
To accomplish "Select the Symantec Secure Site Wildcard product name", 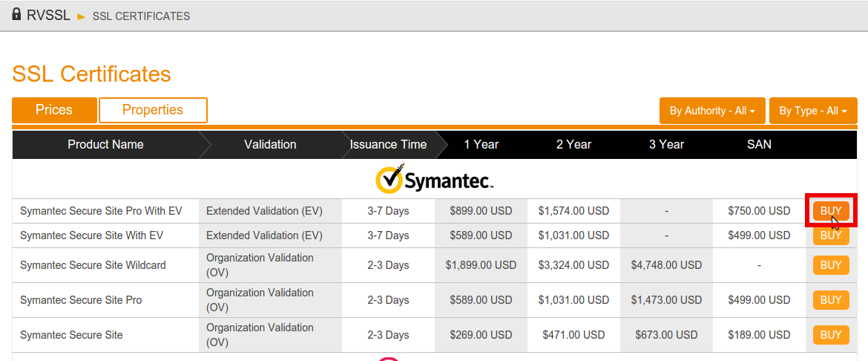I will pos(93,265).
